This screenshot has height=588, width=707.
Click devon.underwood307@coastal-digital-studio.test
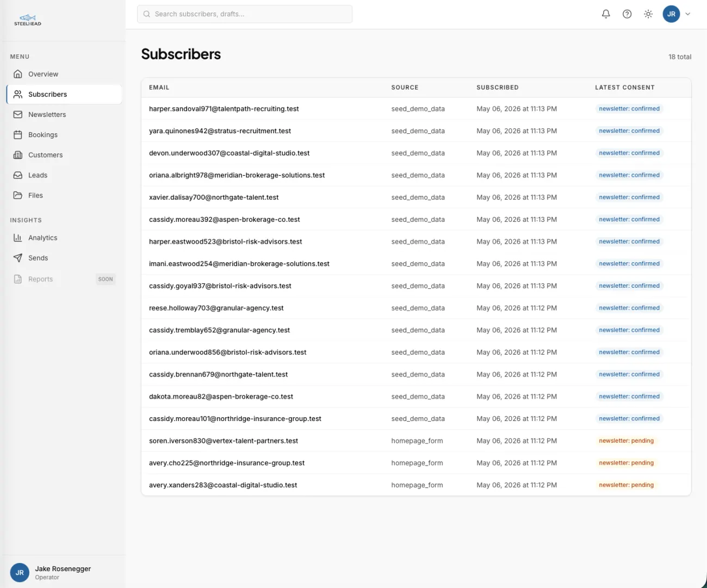pyautogui.click(x=229, y=153)
